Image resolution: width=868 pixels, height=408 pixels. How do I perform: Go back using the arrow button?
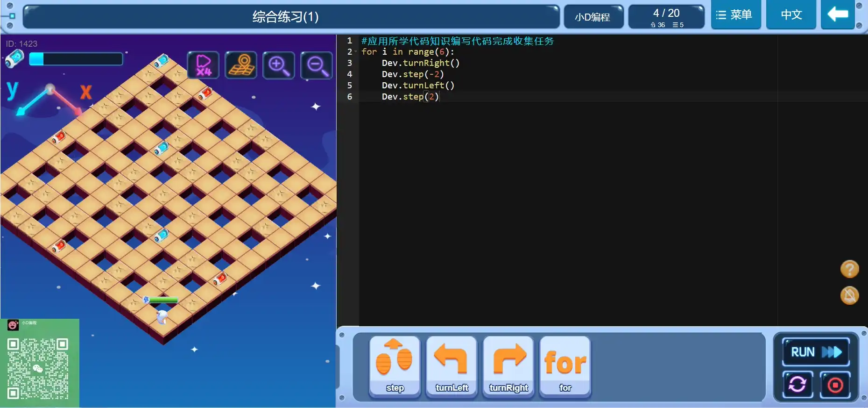[x=838, y=15]
